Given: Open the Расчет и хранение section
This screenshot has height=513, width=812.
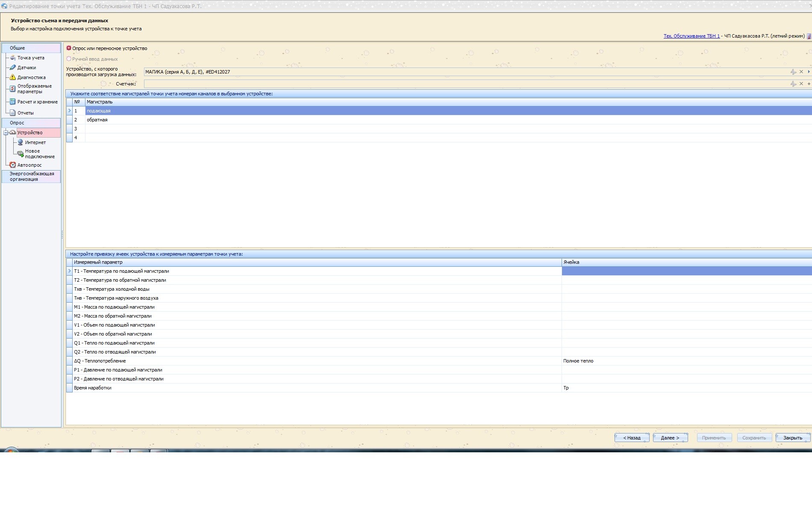Looking at the screenshot, I should tap(37, 102).
